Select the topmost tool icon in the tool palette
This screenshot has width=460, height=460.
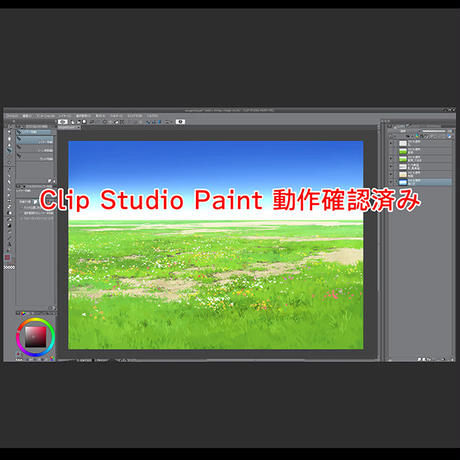(9, 132)
